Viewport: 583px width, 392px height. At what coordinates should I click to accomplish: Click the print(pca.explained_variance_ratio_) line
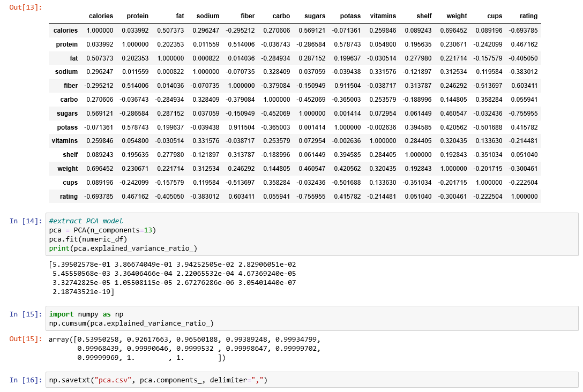click(x=123, y=248)
